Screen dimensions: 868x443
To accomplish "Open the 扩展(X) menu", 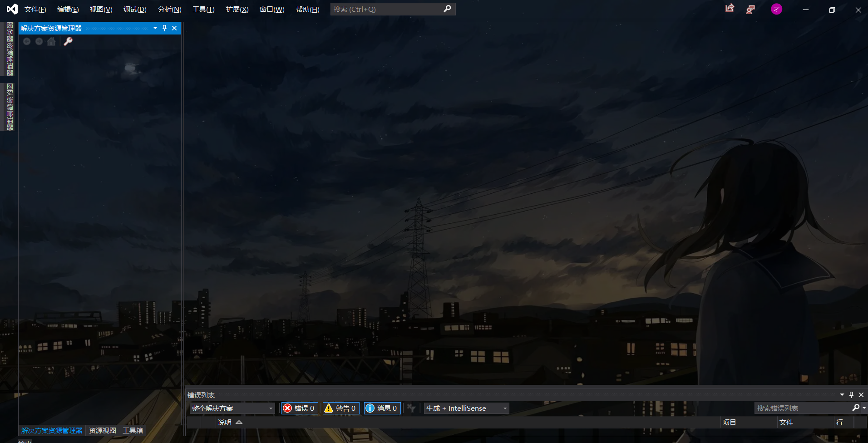I will tap(237, 10).
